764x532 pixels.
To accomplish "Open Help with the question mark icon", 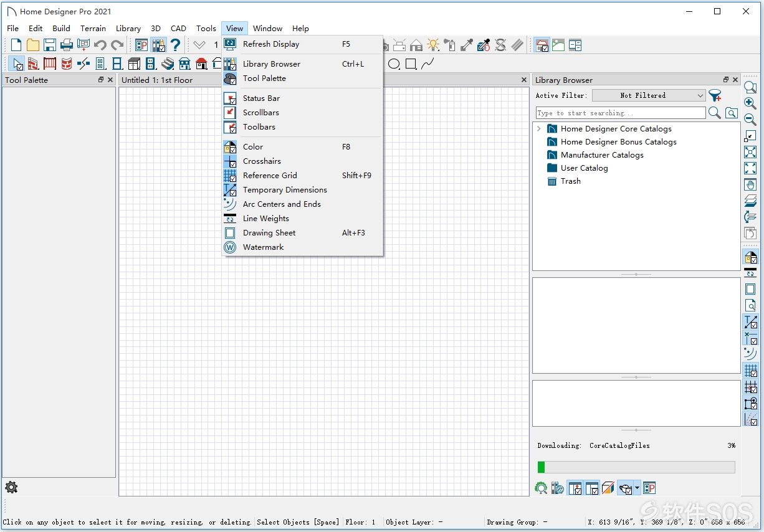I will [x=176, y=45].
